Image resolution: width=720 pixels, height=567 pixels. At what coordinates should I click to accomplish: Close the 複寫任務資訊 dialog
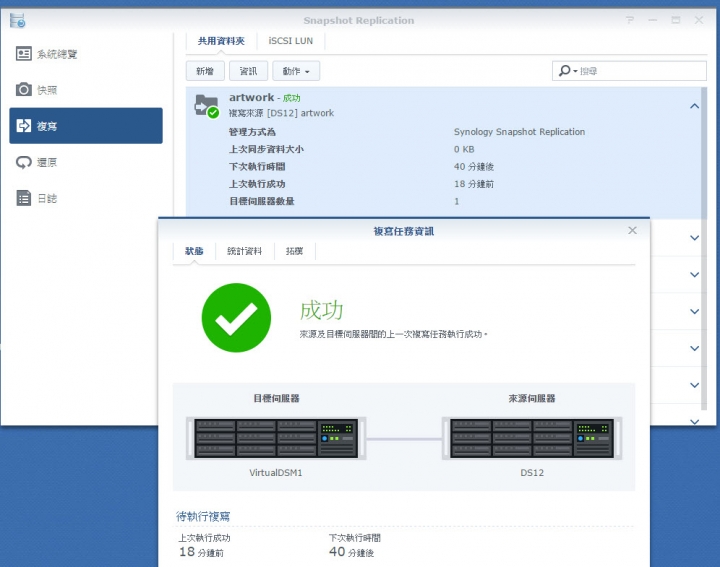pyautogui.click(x=632, y=230)
